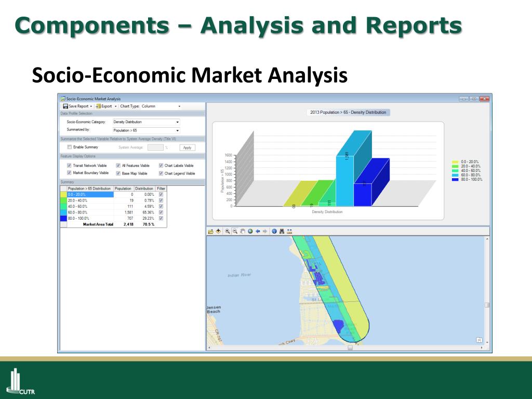Toggle Chart Legend Visible checkbox
Viewport: 532px width, 399px height.
(161, 174)
